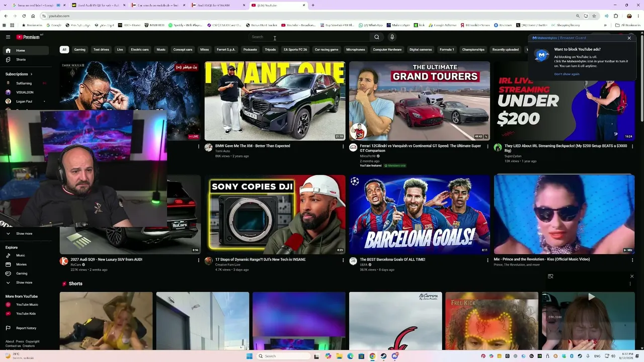
Task: Open the 2027 Audi SQ9 video title
Action: [107, 259]
